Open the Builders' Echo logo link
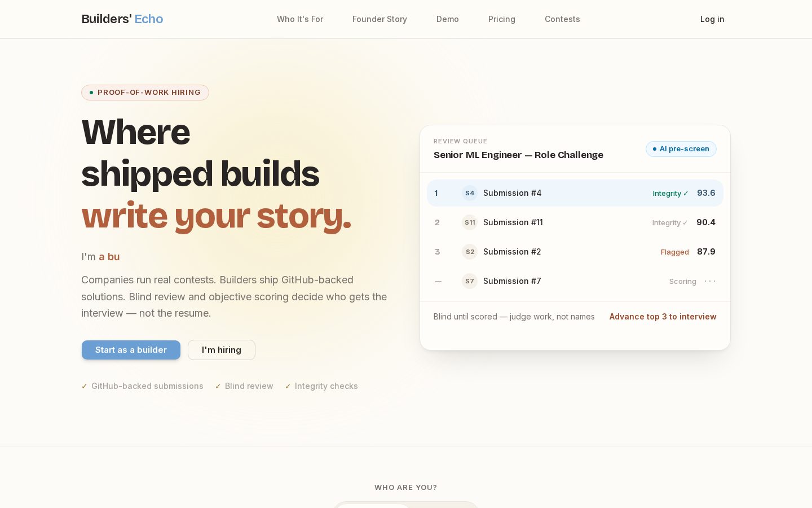The width and height of the screenshot is (812, 508). tap(122, 19)
